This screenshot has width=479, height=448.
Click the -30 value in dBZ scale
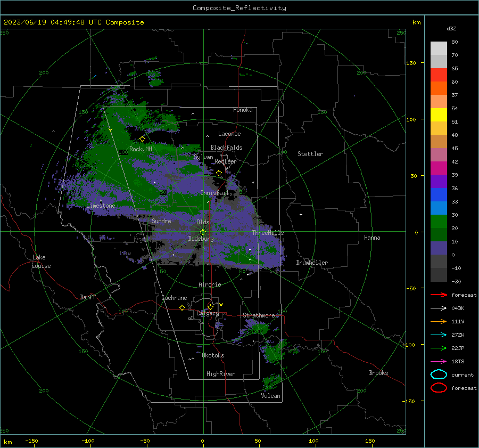[x=456, y=281]
